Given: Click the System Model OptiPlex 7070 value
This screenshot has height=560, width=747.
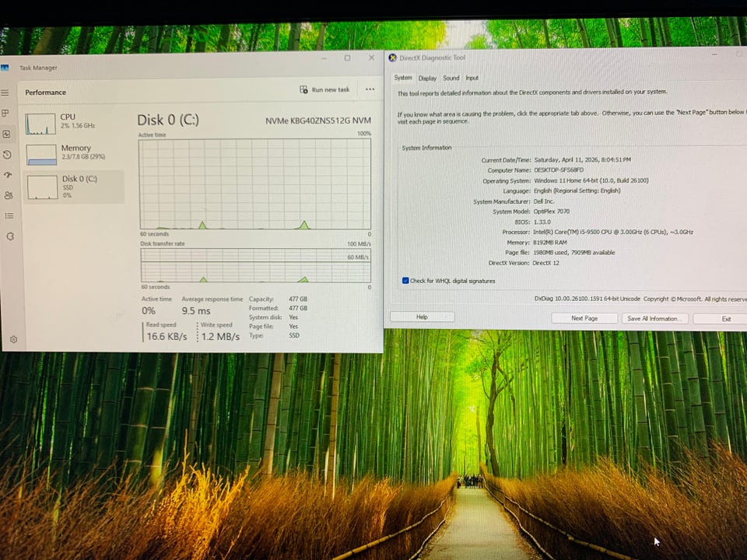Looking at the screenshot, I should 551,212.
